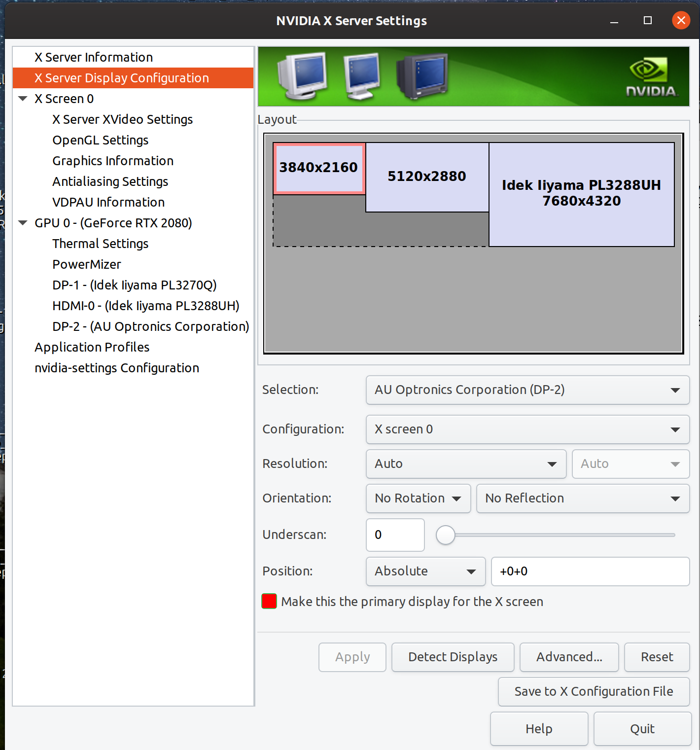Open the No Reflection dropdown

coord(583,499)
